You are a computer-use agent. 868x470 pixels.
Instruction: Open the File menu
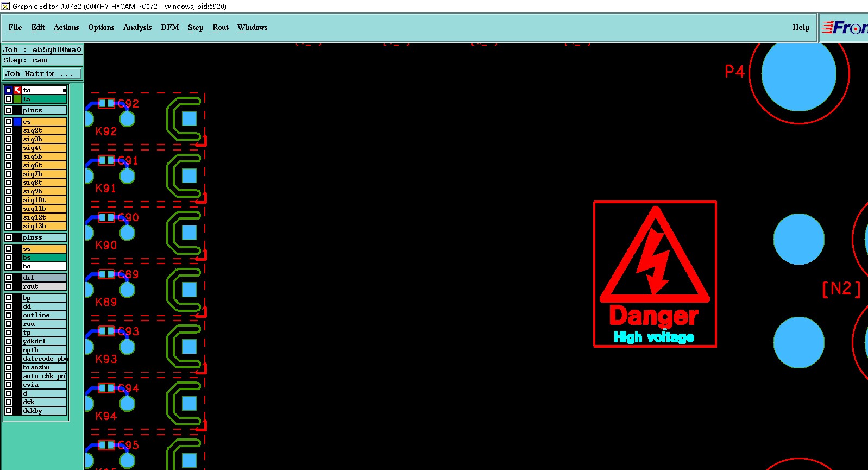15,27
